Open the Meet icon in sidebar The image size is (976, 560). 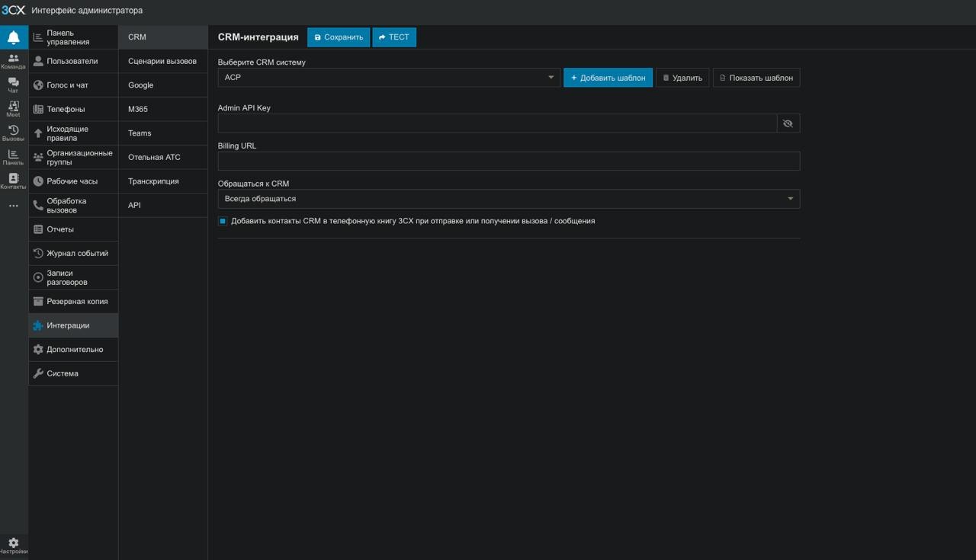14,109
